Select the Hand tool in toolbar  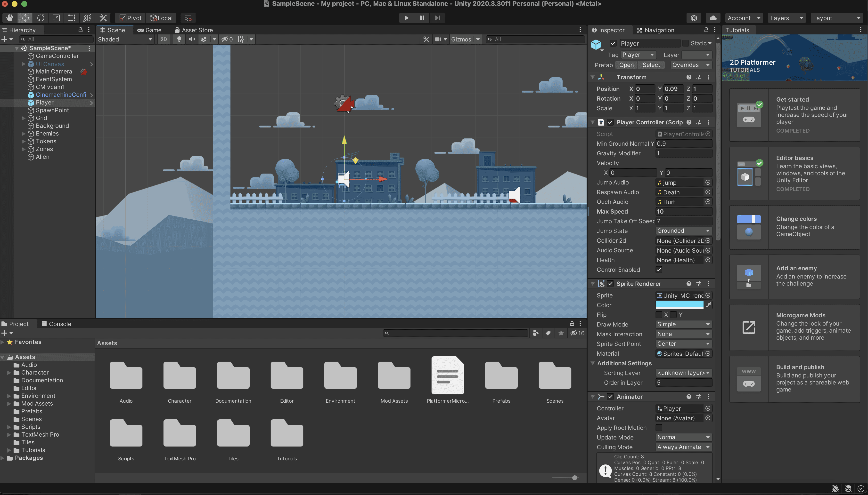(x=9, y=18)
